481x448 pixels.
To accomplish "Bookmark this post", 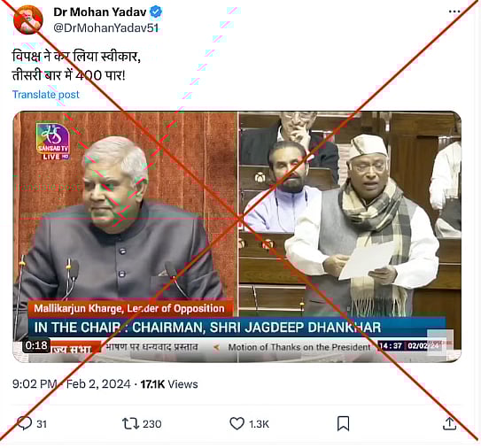I will click(343, 423).
